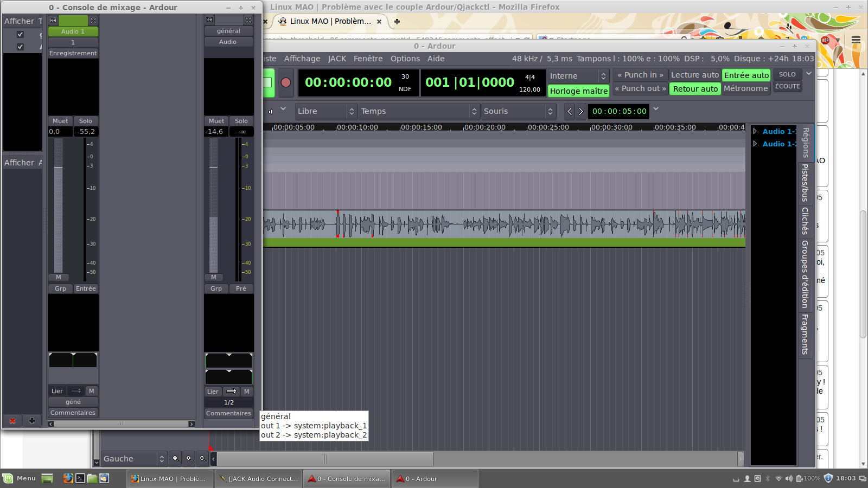This screenshot has height=488, width=868.
Task: Toggle Lecture auto in transport
Action: click(695, 75)
